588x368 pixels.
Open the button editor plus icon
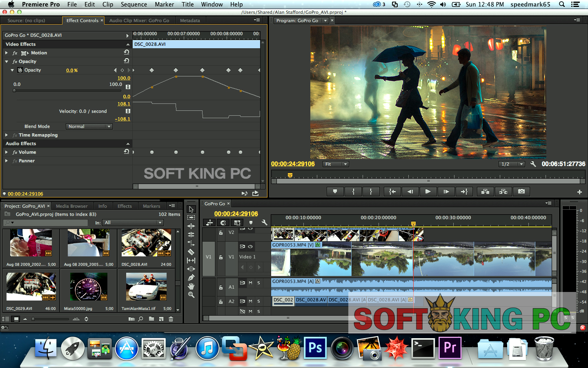pyautogui.click(x=579, y=192)
